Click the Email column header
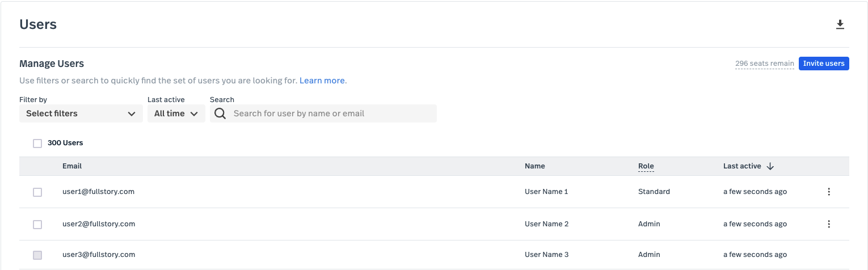This screenshot has height=270, width=868. [72, 166]
